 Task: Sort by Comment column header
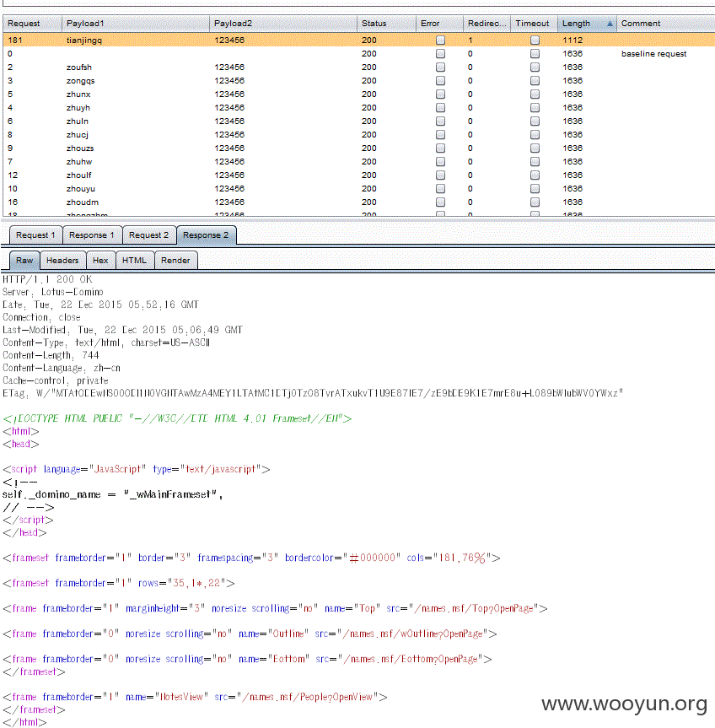(x=666, y=24)
